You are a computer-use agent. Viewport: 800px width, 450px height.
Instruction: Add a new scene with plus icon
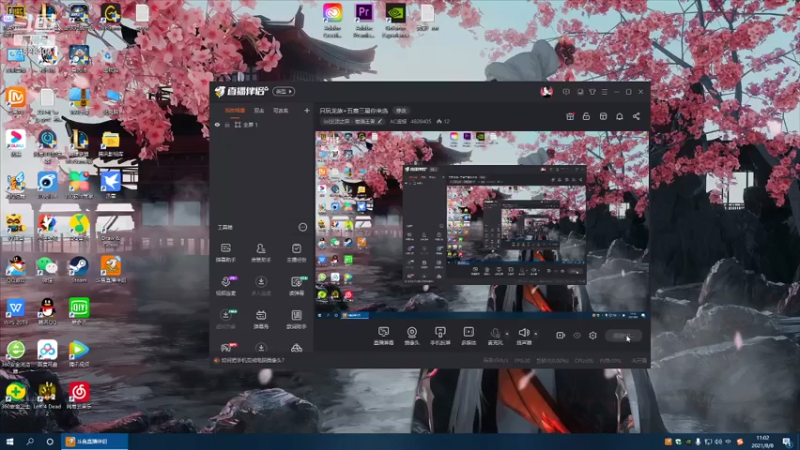[307, 110]
